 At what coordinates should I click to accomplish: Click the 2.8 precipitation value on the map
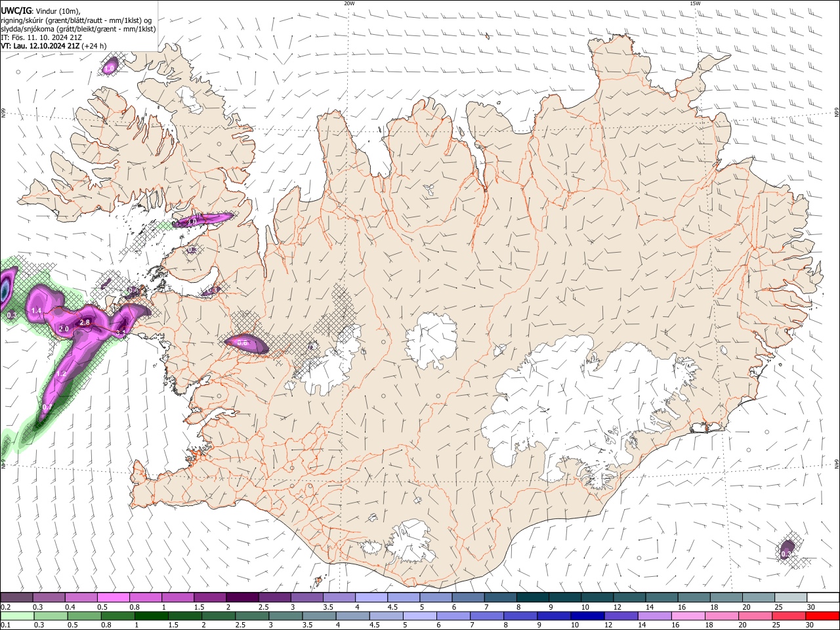pos(85,322)
